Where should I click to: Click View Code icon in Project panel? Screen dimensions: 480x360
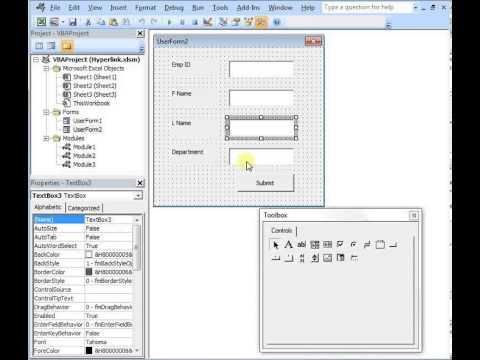tap(39, 46)
